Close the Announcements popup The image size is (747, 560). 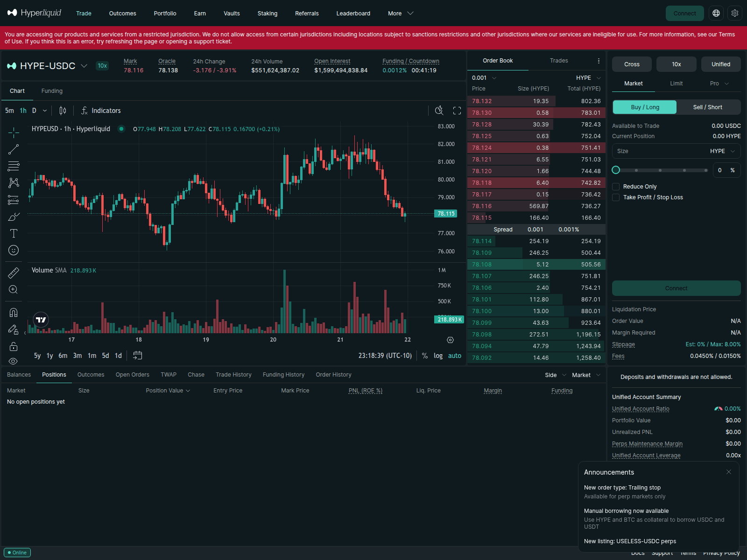[x=729, y=472]
